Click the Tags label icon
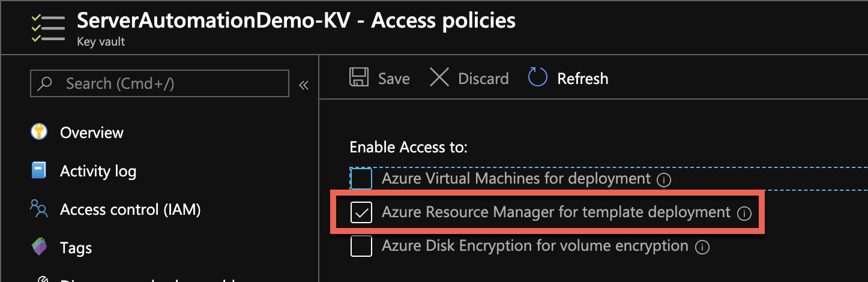This screenshot has height=282, width=868. click(x=39, y=248)
